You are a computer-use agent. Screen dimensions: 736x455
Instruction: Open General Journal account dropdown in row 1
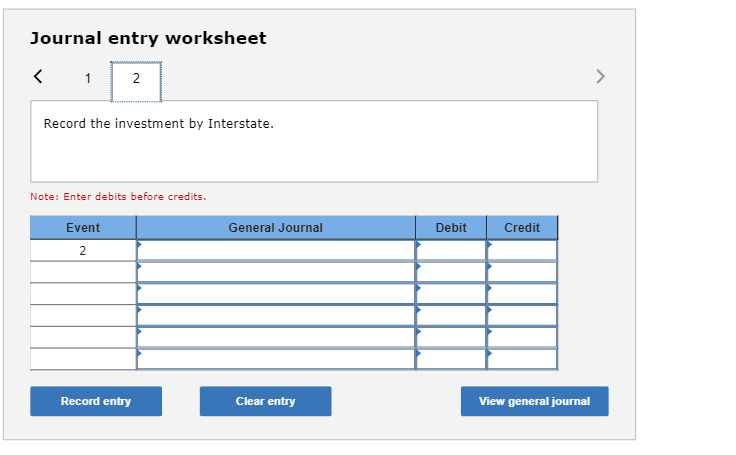[276, 250]
